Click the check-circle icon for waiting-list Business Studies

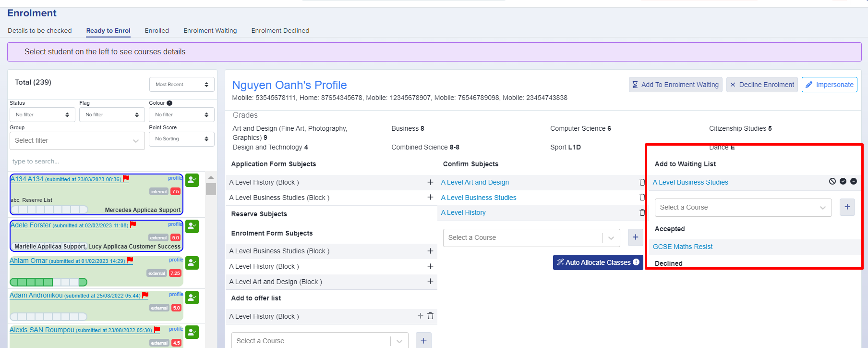tap(843, 181)
